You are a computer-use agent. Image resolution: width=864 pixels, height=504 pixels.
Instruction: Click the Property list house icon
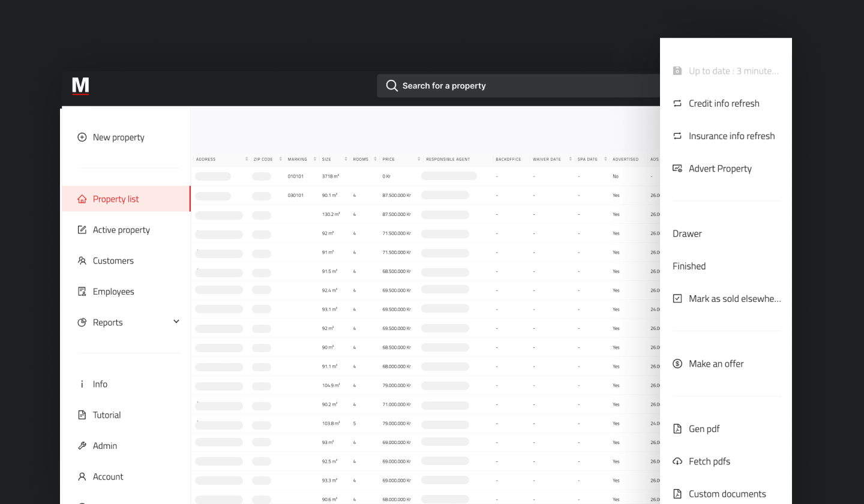coord(82,199)
